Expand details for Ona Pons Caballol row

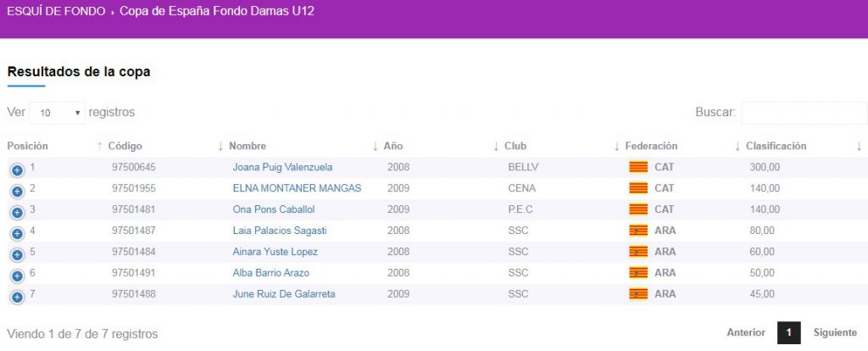point(17,212)
